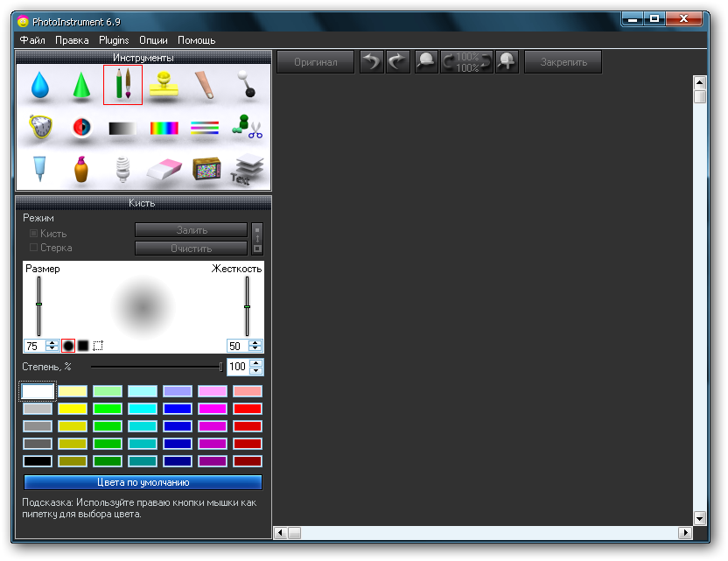
Task: Select the blue water drop tool
Action: click(x=39, y=85)
